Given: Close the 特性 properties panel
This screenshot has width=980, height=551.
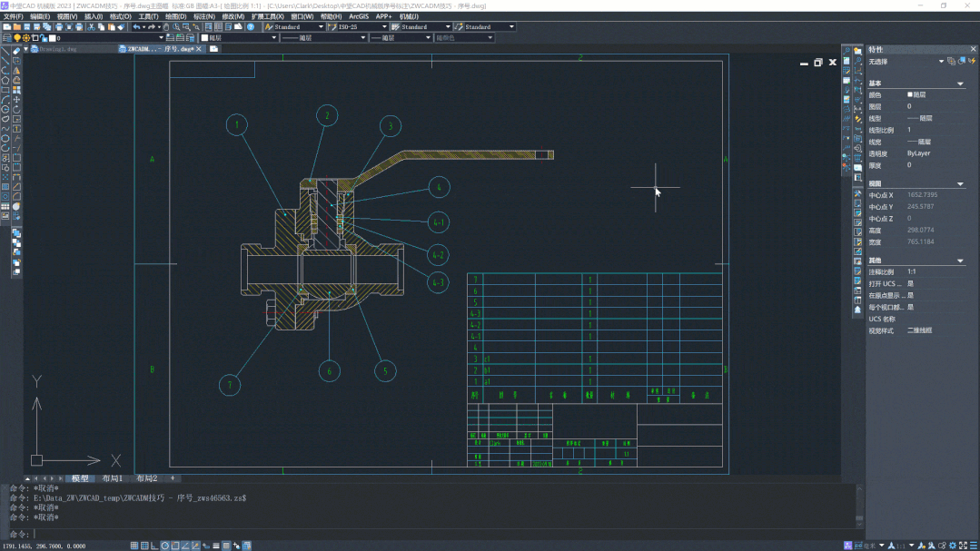Looking at the screenshot, I should [972, 50].
